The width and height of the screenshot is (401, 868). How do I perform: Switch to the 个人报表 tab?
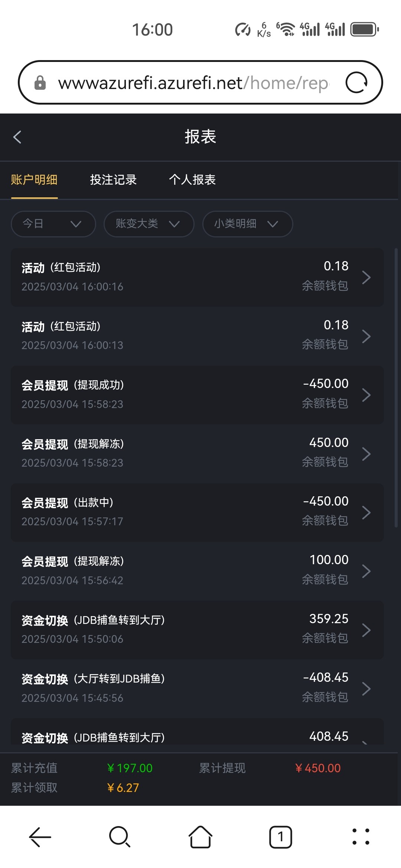192,180
